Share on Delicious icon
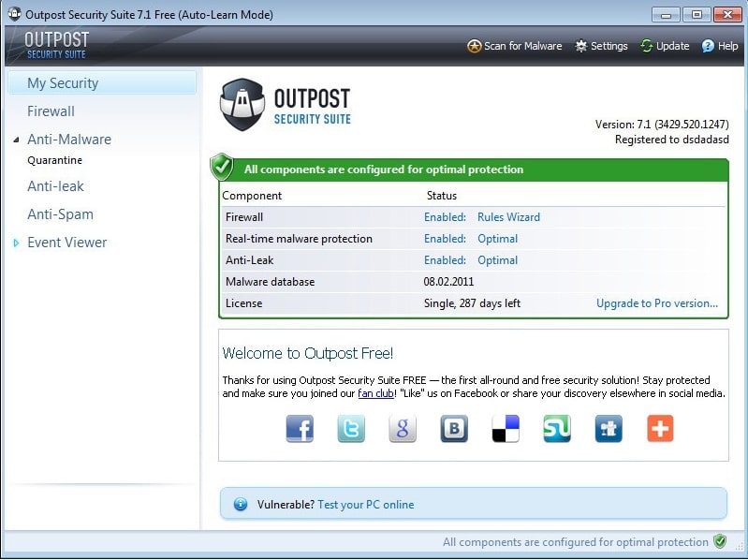 (x=506, y=428)
